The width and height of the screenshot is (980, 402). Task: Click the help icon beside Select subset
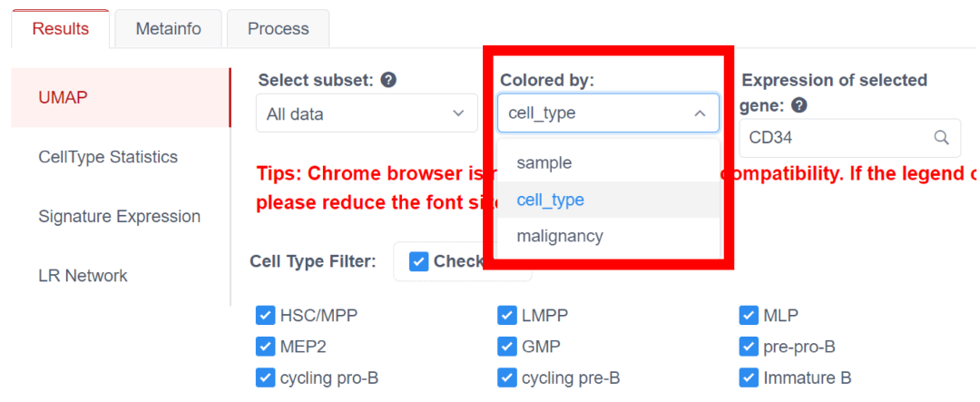388,80
